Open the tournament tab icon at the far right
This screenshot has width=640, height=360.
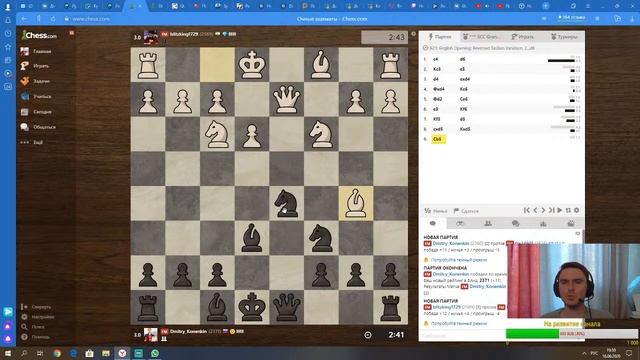(571, 223)
